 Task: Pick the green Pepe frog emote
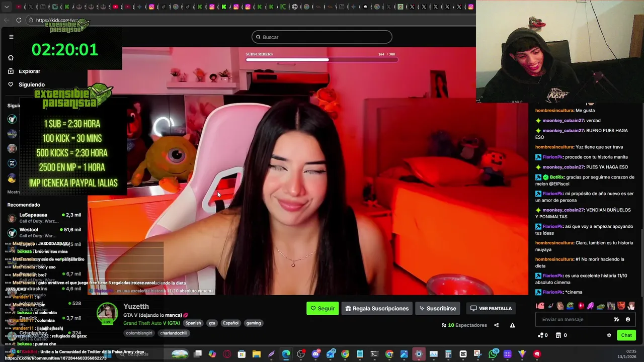coord(570,306)
